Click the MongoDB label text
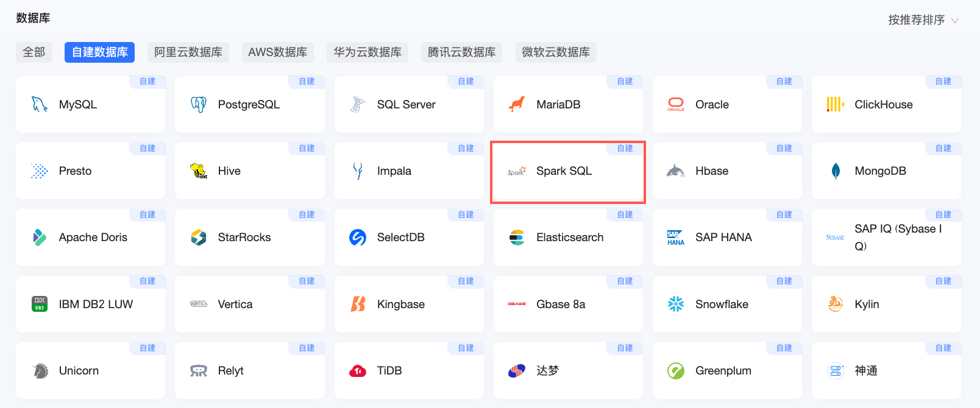This screenshot has width=980, height=408. click(880, 171)
